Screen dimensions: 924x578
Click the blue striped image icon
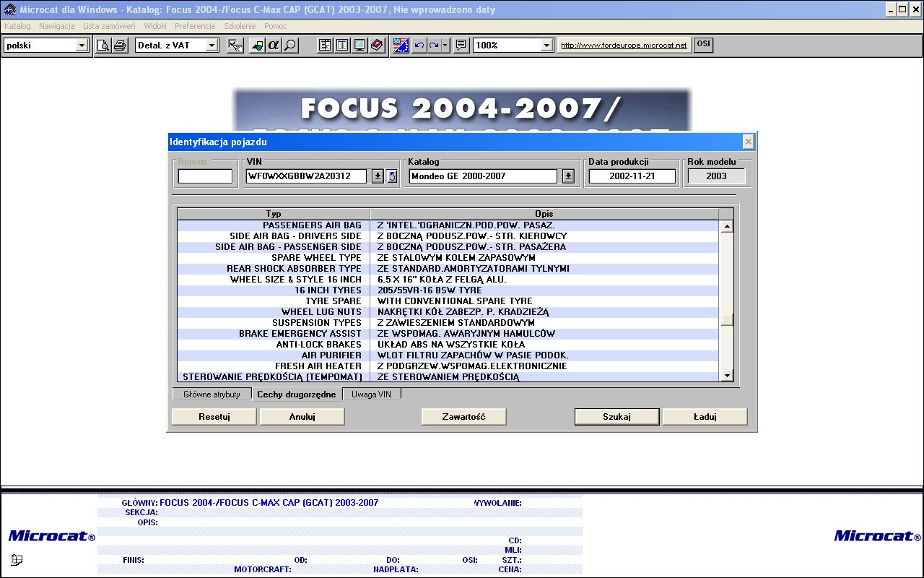click(401, 46)
